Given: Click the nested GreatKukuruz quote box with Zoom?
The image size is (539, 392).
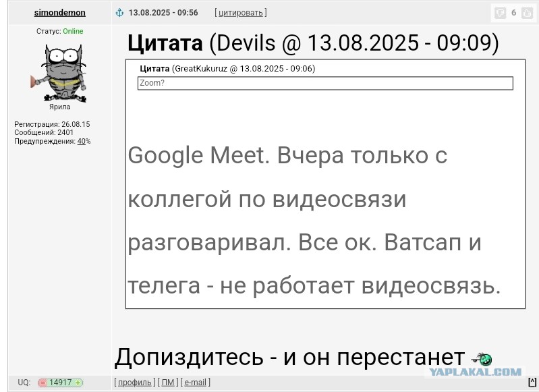Looking at the screenshot, I should pos(325,83).
